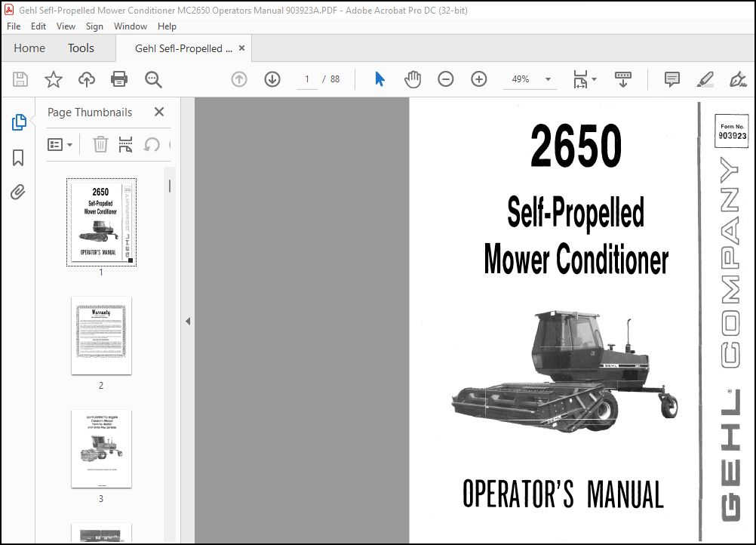Open the Window menu

click(x=131, y=26)
